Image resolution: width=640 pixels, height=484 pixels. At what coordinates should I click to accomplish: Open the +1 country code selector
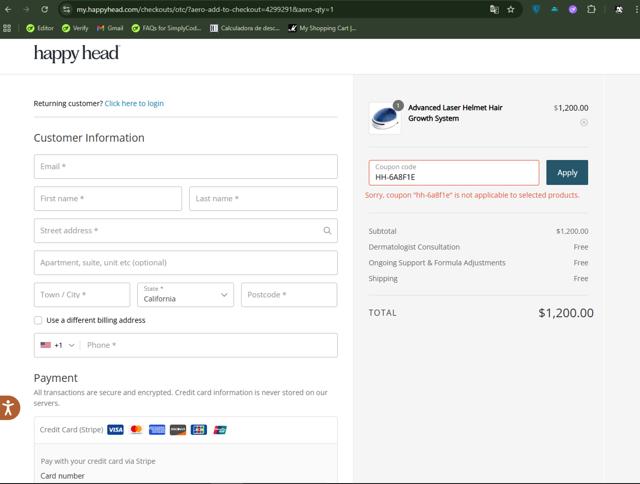click(58, 345)
